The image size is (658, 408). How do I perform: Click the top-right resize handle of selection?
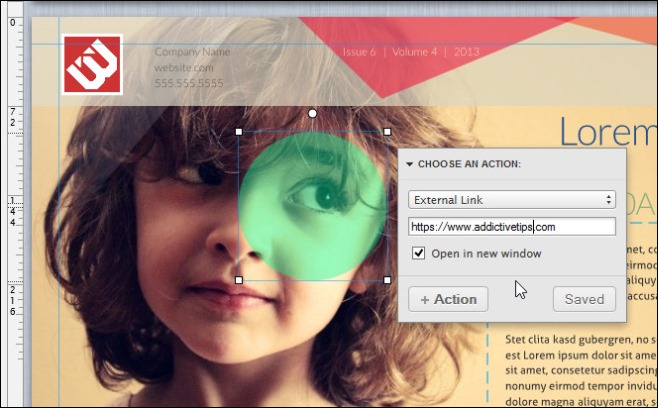coord(387,132)
